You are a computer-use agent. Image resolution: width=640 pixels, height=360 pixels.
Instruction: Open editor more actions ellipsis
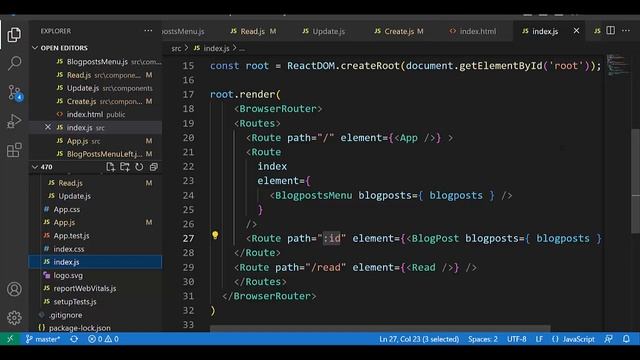pos(626,31)
